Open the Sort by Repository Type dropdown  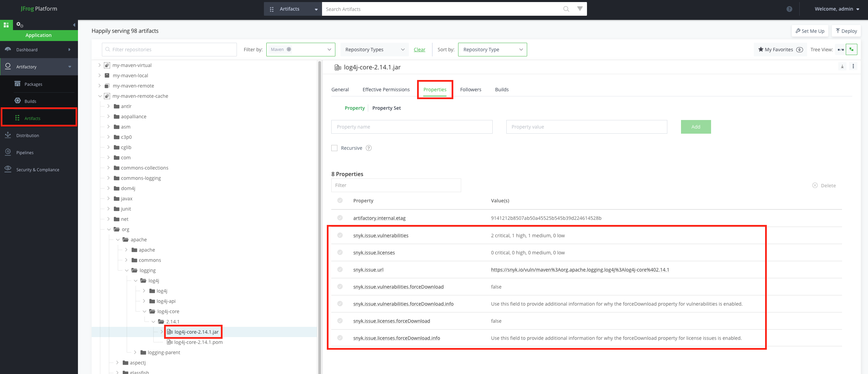tap(492, 50)
